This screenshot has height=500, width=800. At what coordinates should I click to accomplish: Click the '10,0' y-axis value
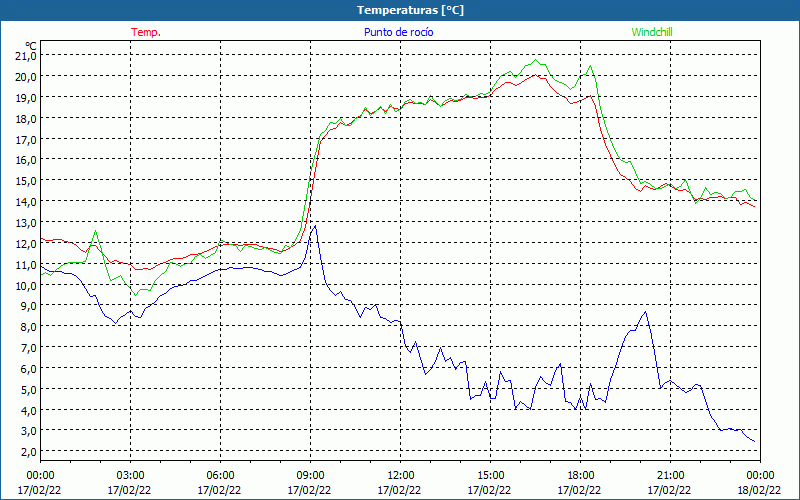[27, 285]
